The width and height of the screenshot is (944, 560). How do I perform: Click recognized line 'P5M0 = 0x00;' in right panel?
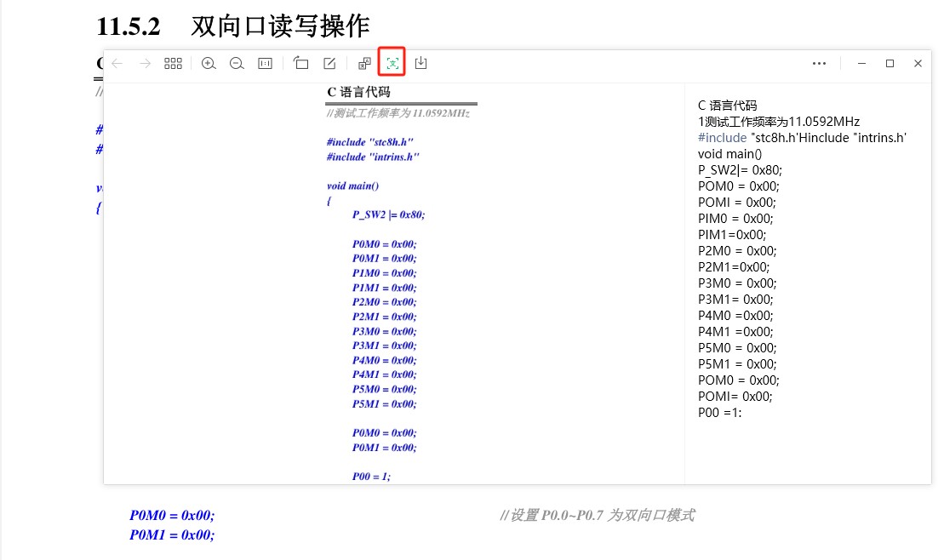pos(737,348)
